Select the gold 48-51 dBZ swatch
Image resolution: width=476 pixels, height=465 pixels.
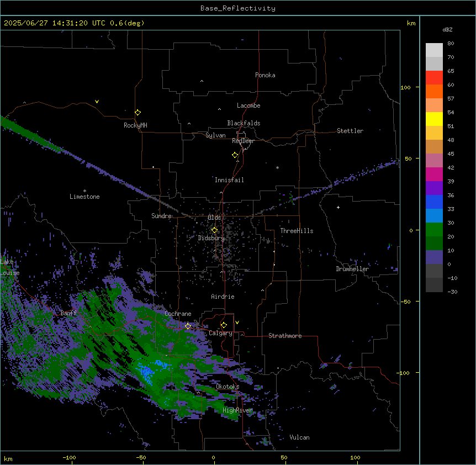[x=434, y=133]
